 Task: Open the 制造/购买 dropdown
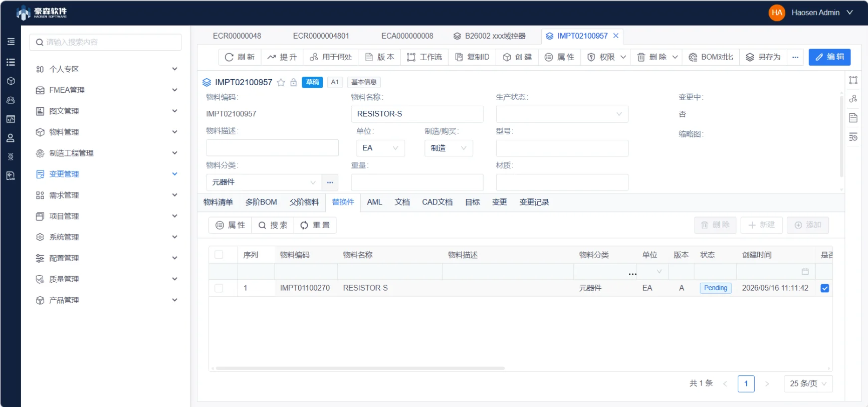(449, 148)
